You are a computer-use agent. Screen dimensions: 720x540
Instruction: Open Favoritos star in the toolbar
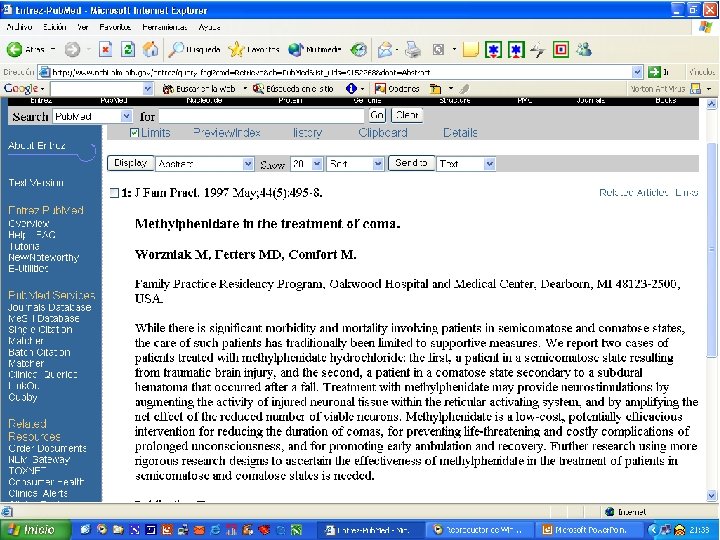coord(253,50)
